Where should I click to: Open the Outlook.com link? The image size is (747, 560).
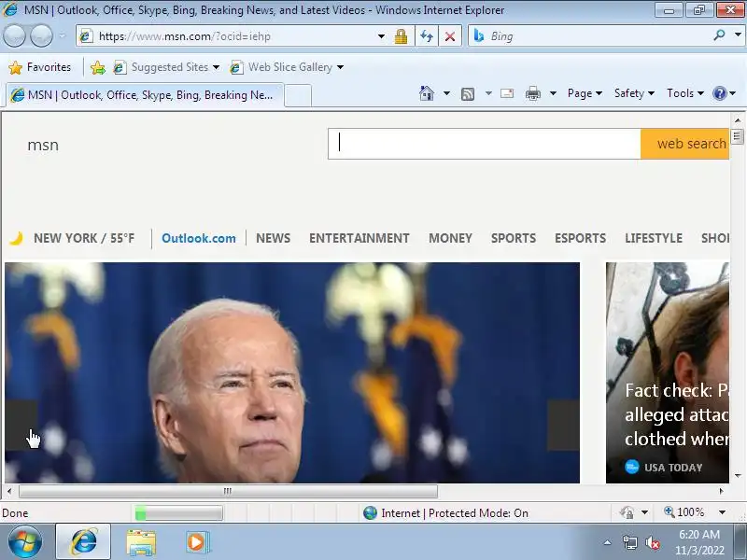pyautogui.click(x=199, y=238)
